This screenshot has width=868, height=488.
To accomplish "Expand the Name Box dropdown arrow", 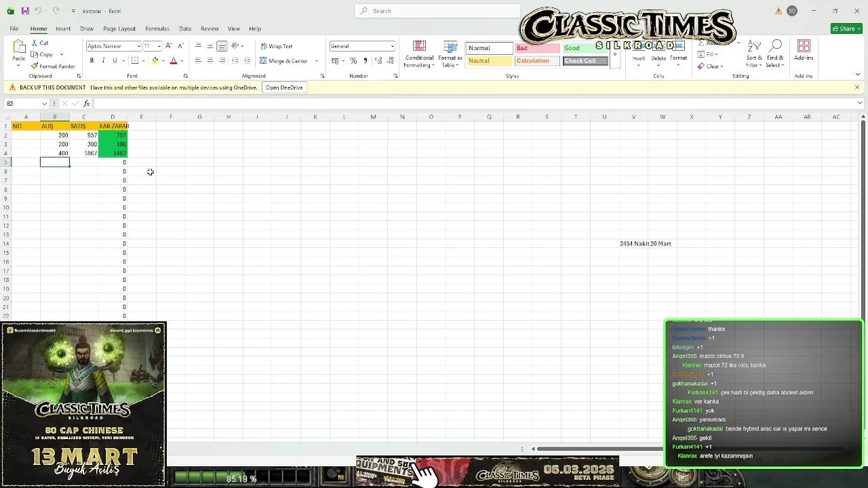I will pyautogui.click(x=45, y=103).
